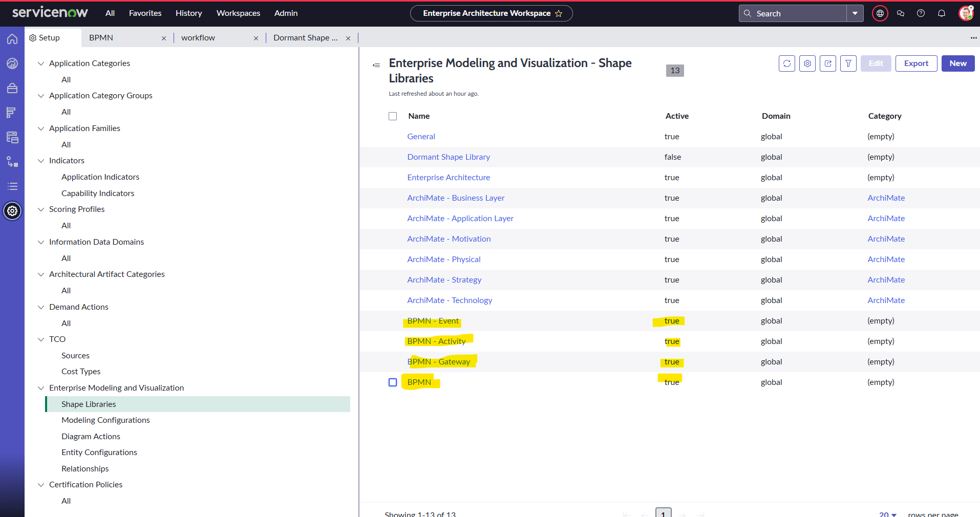Switch to the Dormant Shape tab

tap(306, 38)
